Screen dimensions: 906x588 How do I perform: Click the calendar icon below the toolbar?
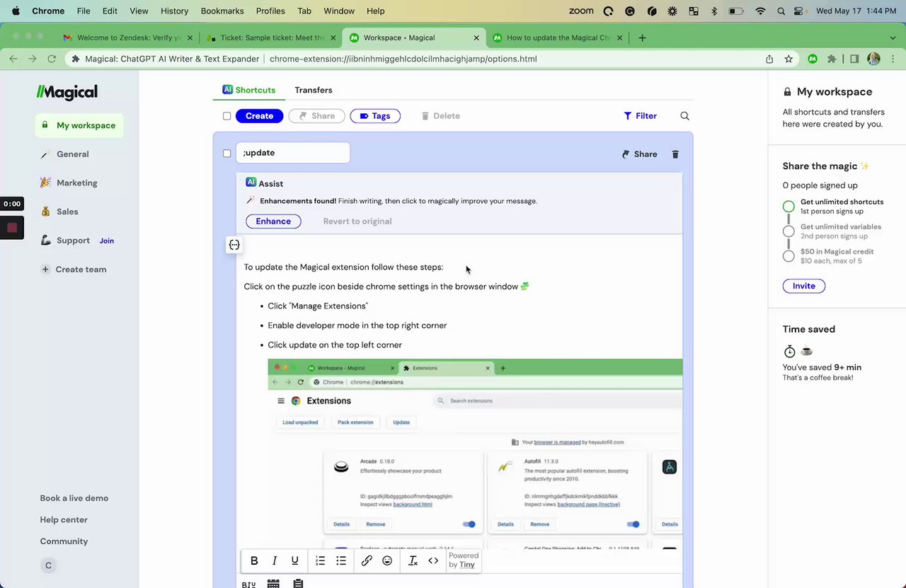[273, 584]
